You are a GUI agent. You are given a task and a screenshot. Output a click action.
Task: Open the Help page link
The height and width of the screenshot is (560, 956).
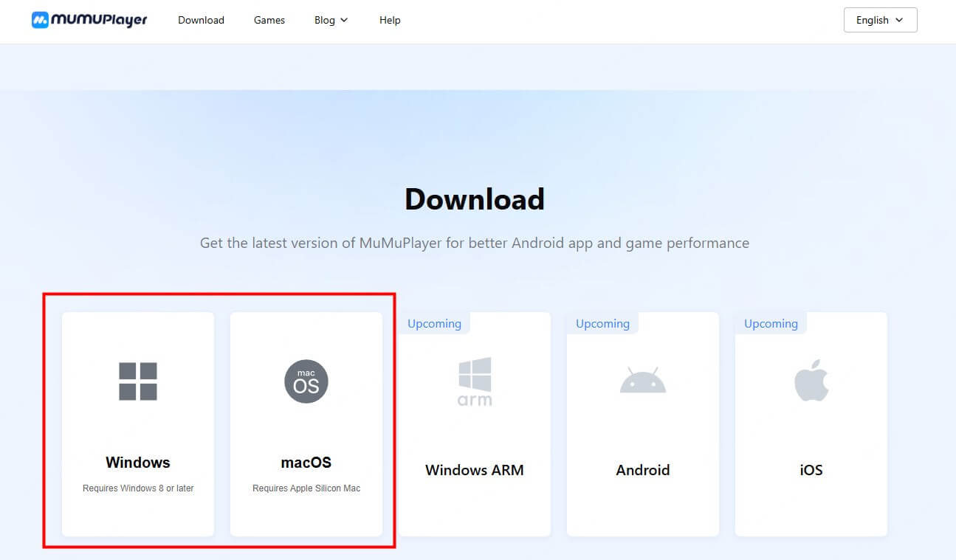(390, 20)
